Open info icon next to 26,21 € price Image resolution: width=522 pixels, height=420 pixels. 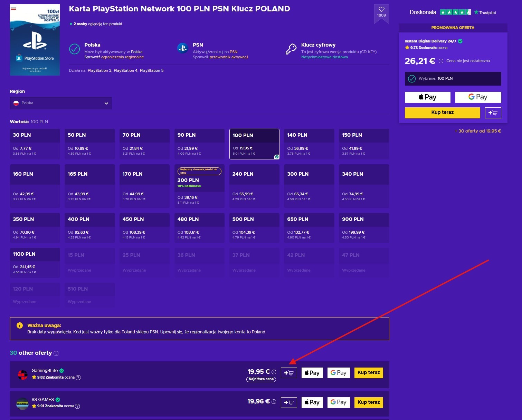(x=441, y=61)
